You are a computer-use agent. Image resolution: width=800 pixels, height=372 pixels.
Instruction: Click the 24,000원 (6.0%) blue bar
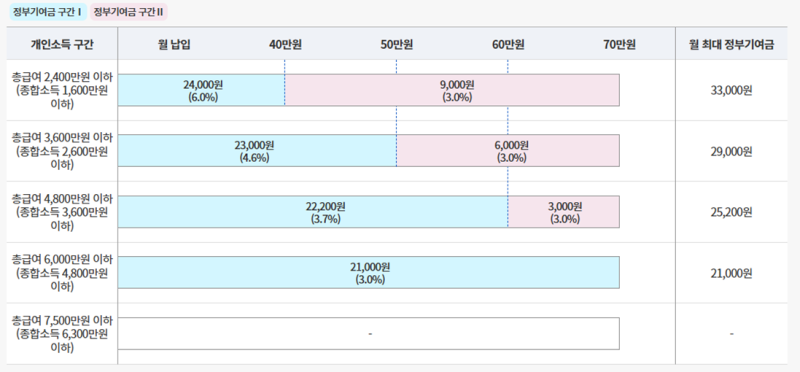tap(202, 90)
